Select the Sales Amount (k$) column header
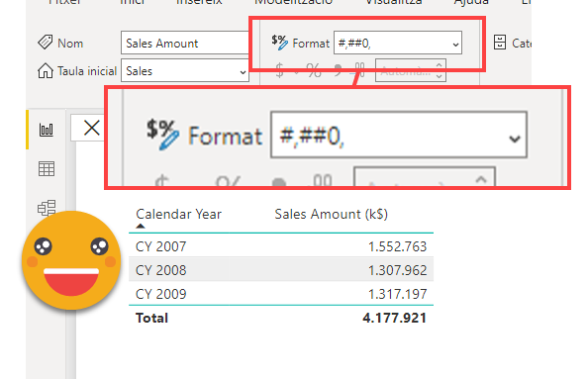This screenshot has width=588, height=379. (x=332, y=214)
